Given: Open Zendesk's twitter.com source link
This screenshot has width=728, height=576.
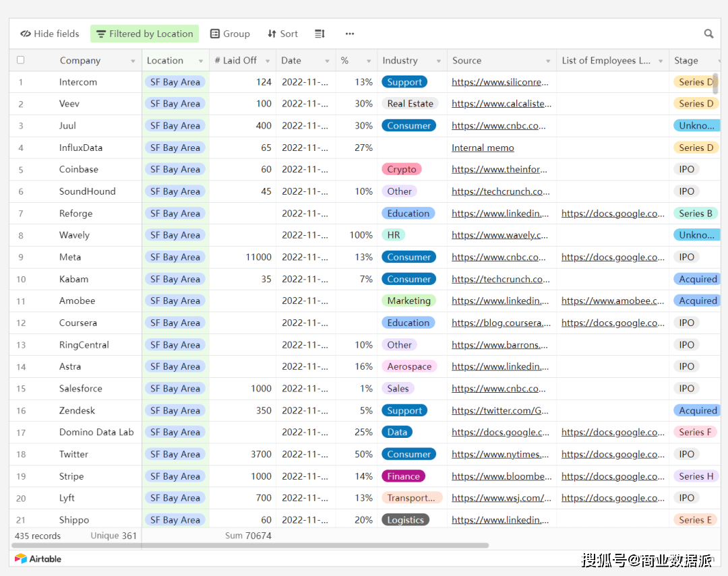Looking at the screenshot, I should coord(500,410).
